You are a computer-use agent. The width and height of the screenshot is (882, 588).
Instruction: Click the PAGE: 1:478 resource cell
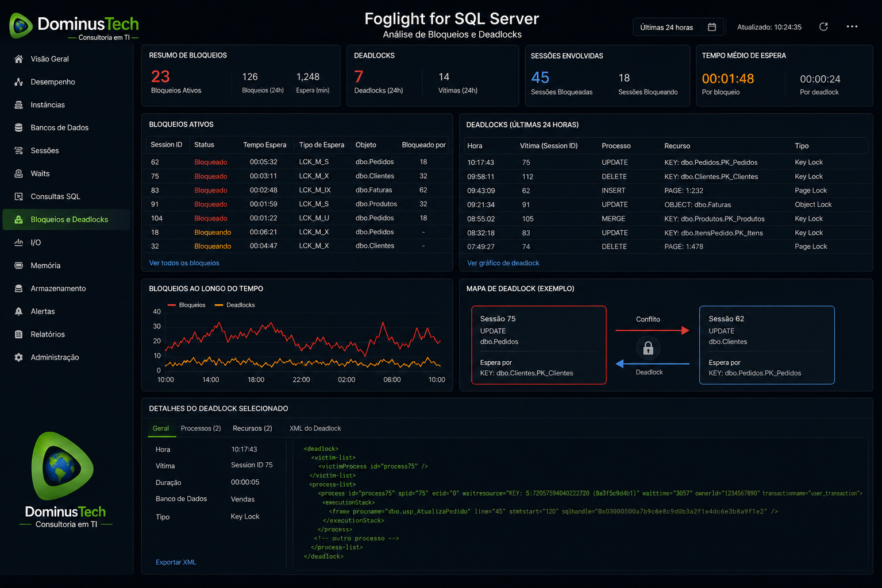point(684,246)
